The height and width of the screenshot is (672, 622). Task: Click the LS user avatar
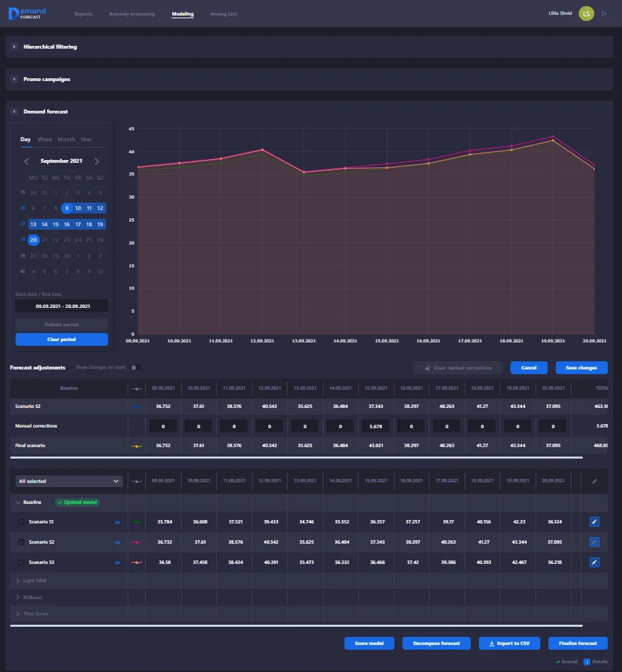pos(586,14)
